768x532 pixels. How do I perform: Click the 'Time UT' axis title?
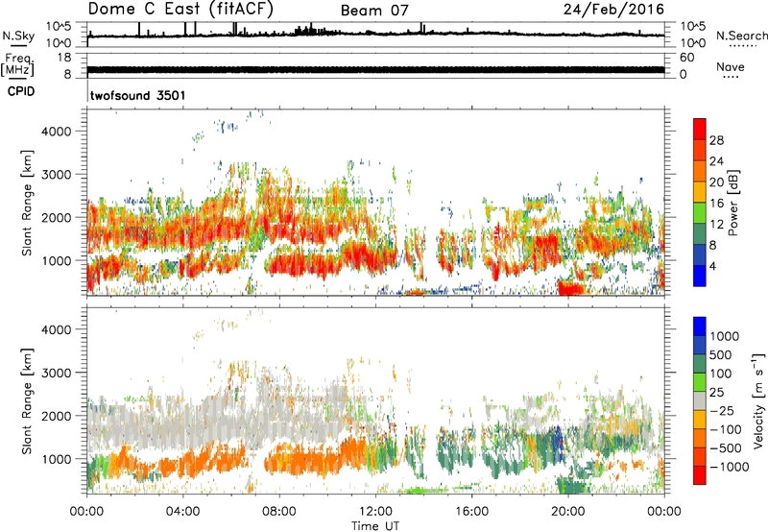point(375,526)
